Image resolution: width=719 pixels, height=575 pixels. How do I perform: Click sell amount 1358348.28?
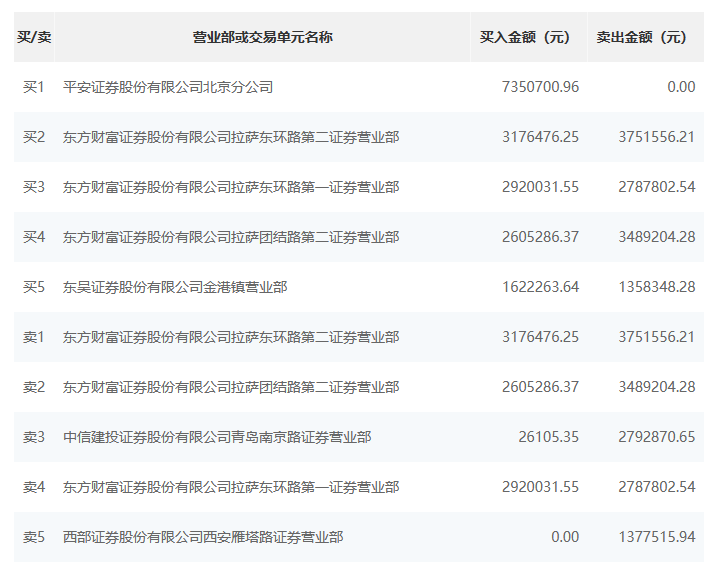657,287
